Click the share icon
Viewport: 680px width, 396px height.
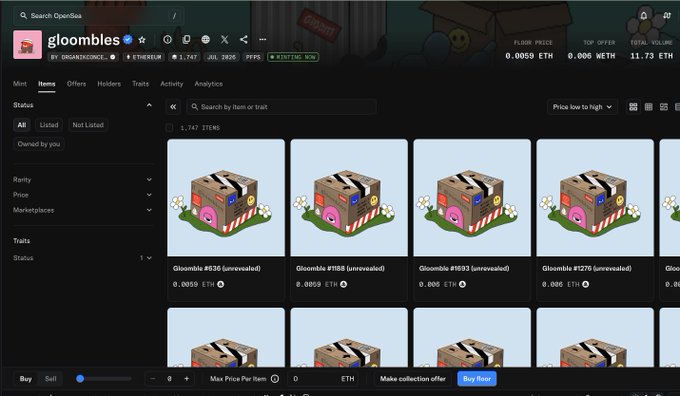244,39
